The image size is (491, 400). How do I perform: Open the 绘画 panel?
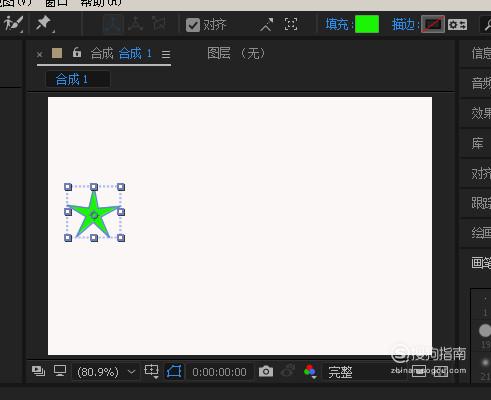(x=481, y=233)
